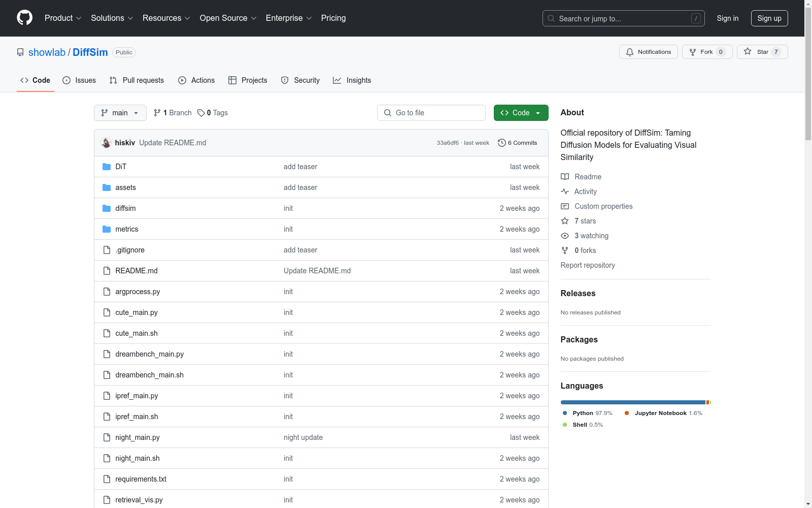Click the repository icon beside showlab
This screenshot has height=508, width=812.
pyautogui.click(x=20, y=52)
